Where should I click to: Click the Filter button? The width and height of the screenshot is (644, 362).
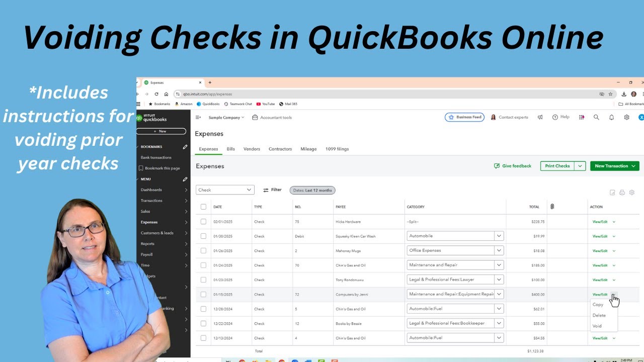(x=272, y=190)
